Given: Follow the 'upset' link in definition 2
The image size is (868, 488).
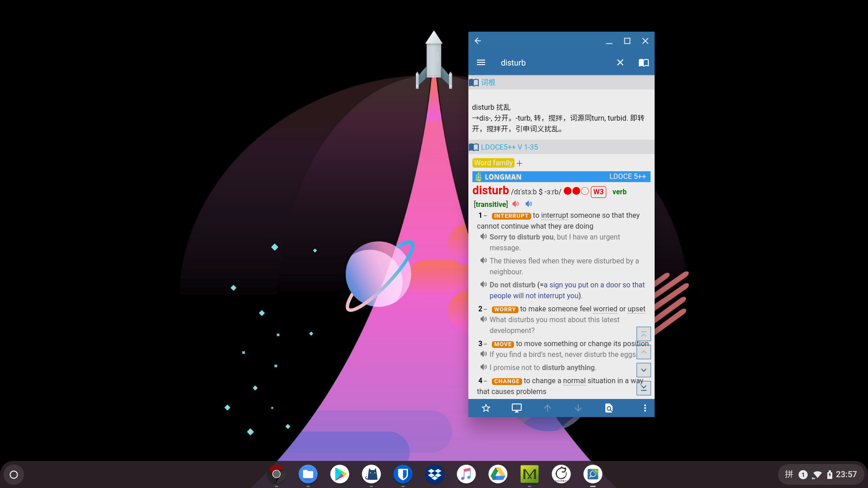Looking at the screenshot, I should point(637,309).
